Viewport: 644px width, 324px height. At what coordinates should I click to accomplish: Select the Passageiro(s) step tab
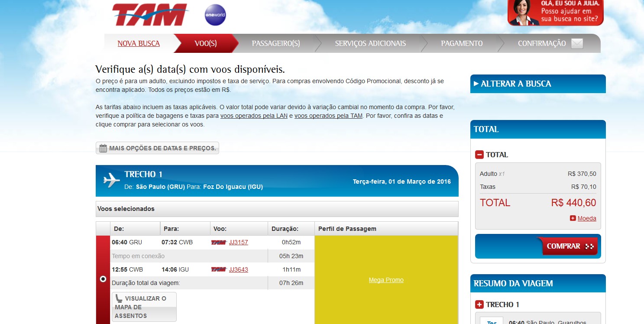(276, 43)
